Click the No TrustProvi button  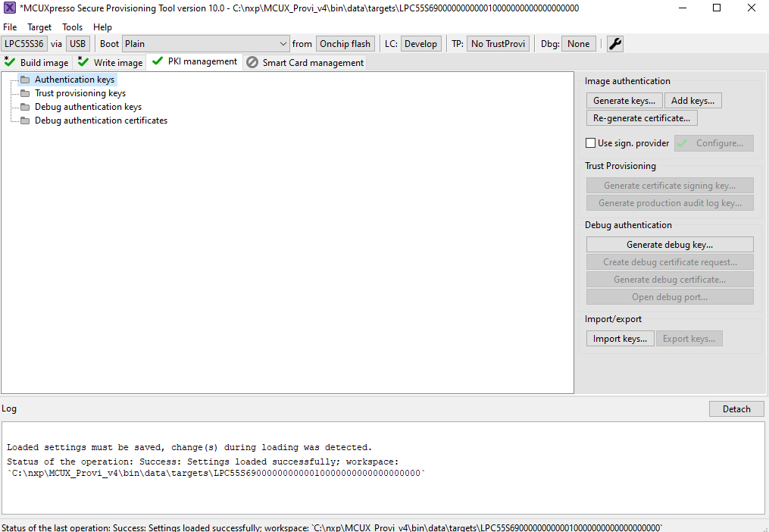[498, 44]
